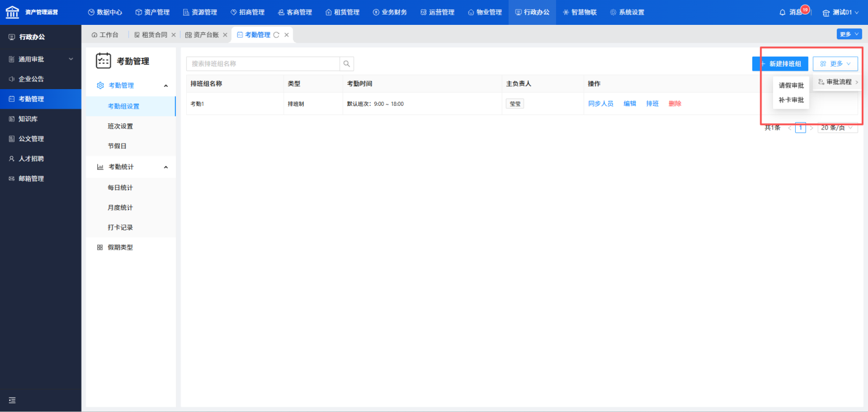
Task: Open 人才招聘 in left sidebar
Action: (41, 159)
